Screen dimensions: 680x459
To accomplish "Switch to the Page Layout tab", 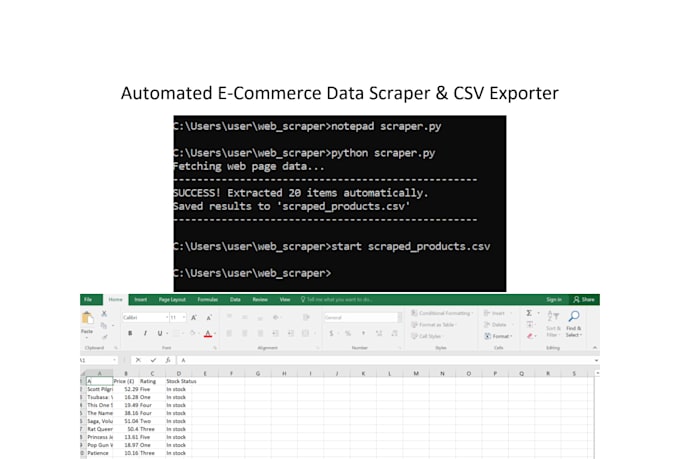I will pos(172,300).
